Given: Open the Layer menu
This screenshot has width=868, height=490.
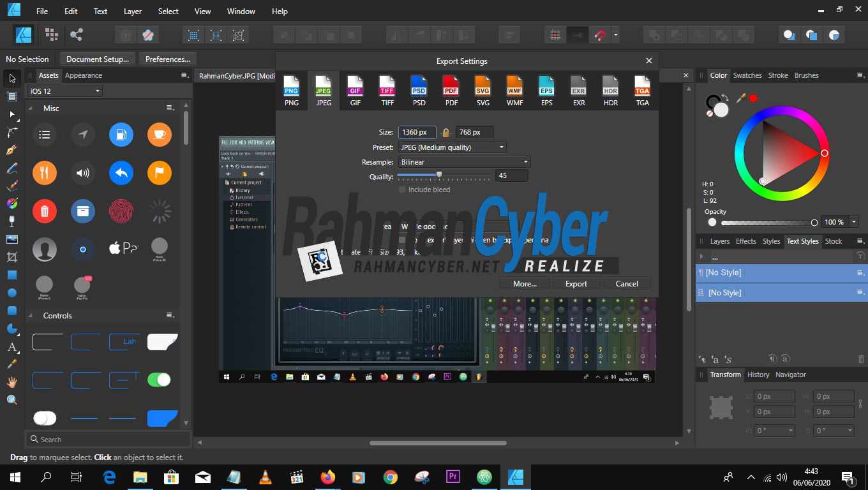Looking at the screenshot, I should pos(133,11).
